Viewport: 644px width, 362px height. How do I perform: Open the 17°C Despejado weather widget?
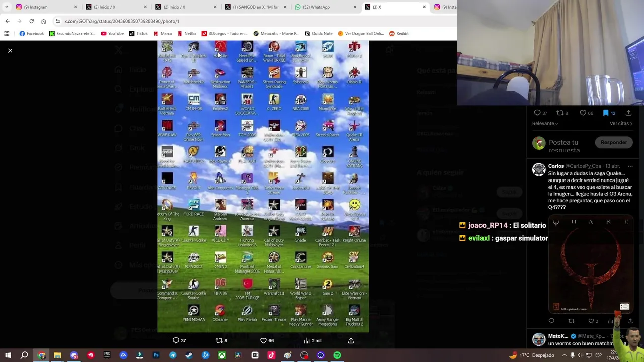(x=532, y=355)
